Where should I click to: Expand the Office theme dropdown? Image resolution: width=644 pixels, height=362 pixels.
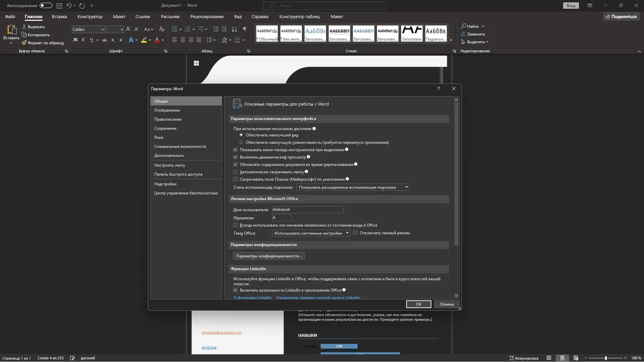[x=311, y=233]
